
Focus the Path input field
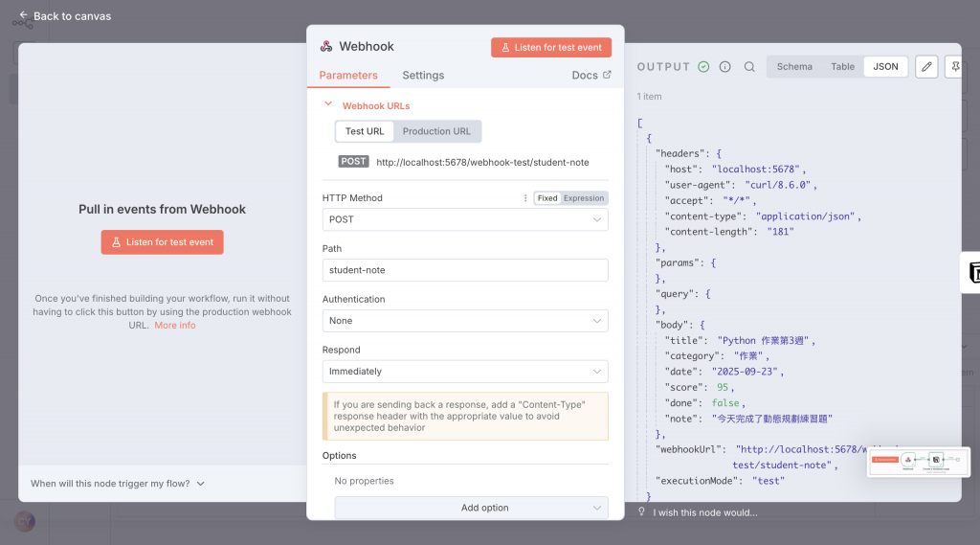pyautogui.click(x=465, y=270)
